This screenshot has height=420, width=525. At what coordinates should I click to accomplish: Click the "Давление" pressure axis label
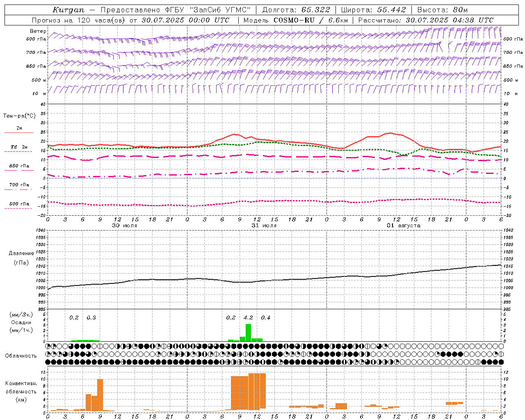coord(21,253)
